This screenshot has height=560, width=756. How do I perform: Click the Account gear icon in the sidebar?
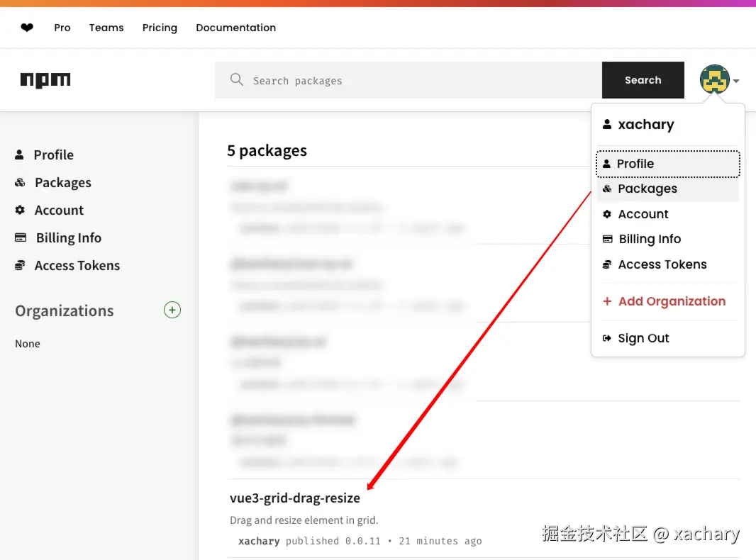(18, 210)
